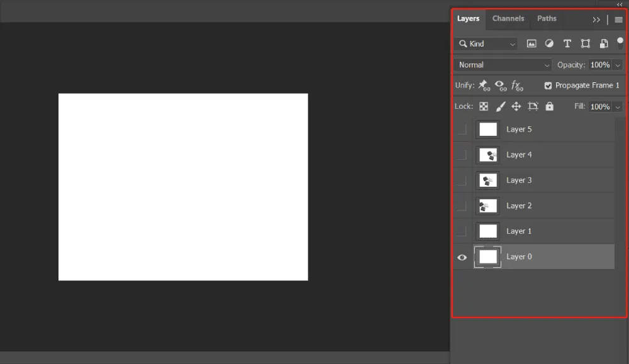
Task: Lock all properties of Layer 0
Action: pos(549,106)
